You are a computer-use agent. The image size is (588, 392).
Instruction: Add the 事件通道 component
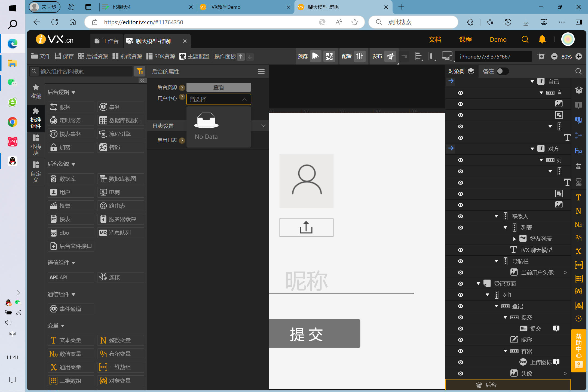(71, 309)
